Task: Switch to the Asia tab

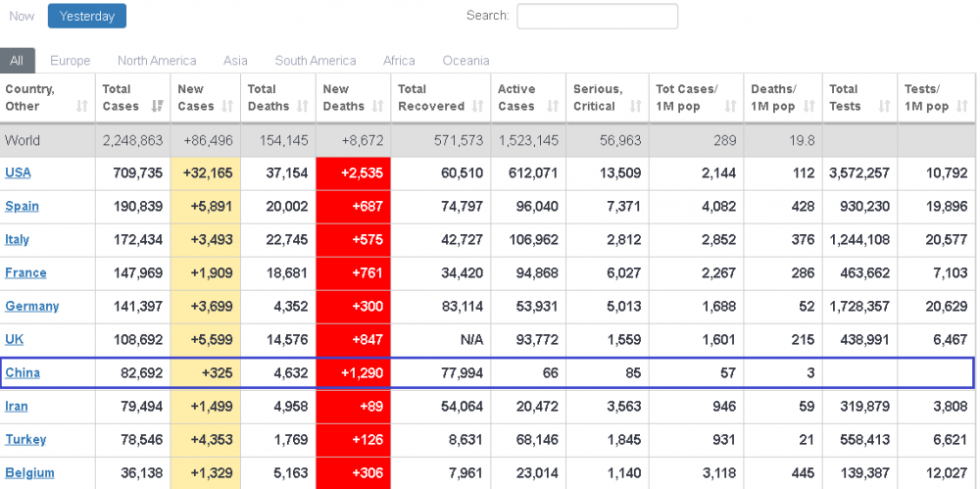Action: point(235,61)
